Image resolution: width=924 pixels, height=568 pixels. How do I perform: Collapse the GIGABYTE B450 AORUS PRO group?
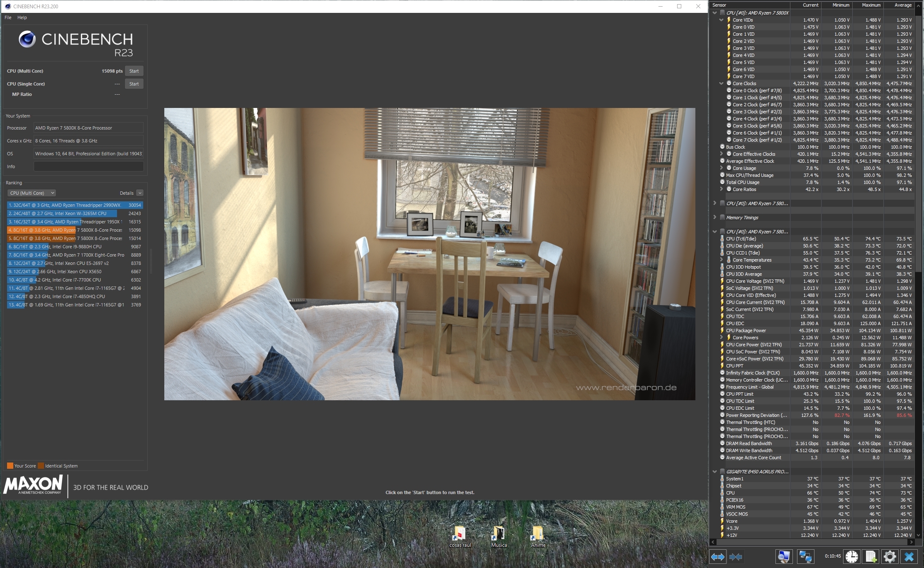click(714, 472)
